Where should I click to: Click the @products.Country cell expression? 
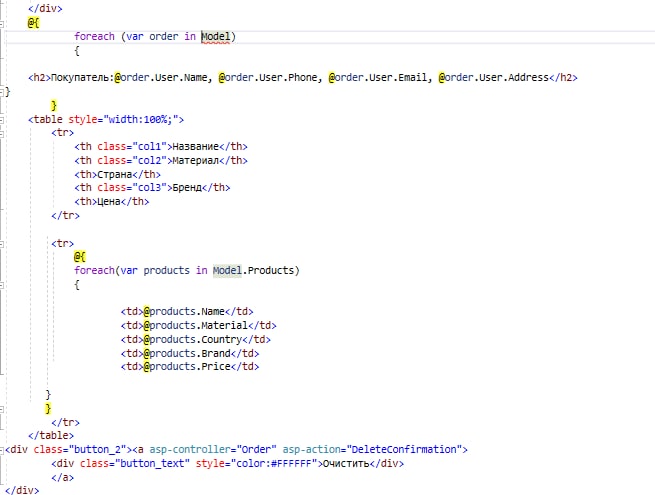193,340
